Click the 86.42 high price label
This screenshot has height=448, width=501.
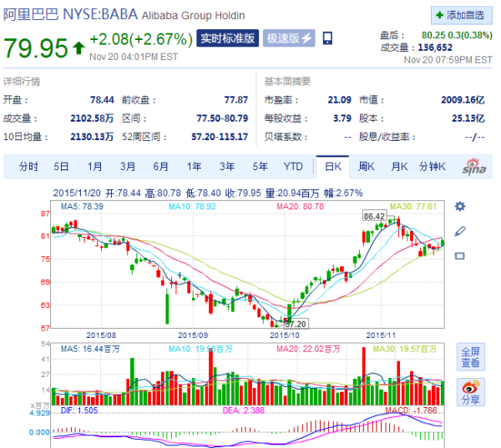coord(374,216)
